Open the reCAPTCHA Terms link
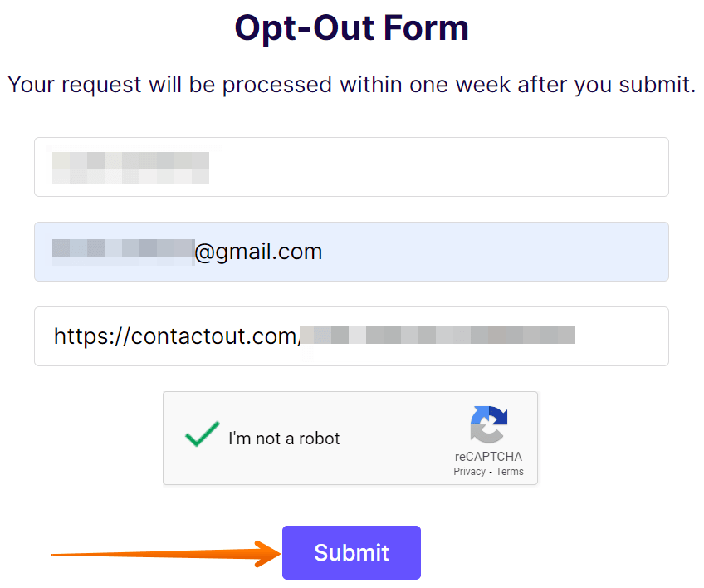The height and width of the screenshot is (588, 704). pos(509,471)
